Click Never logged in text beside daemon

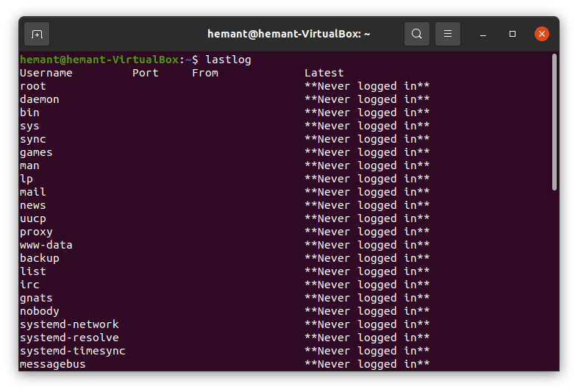(367, 99)
